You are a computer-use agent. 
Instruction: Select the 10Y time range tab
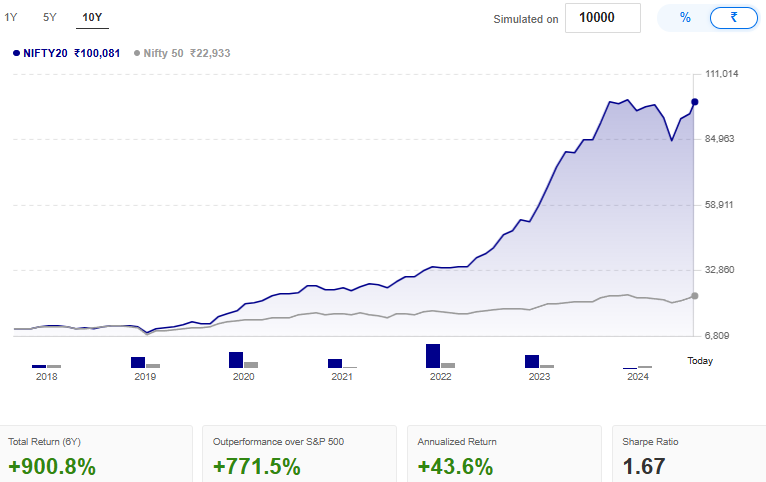click(x=92, y=18)
